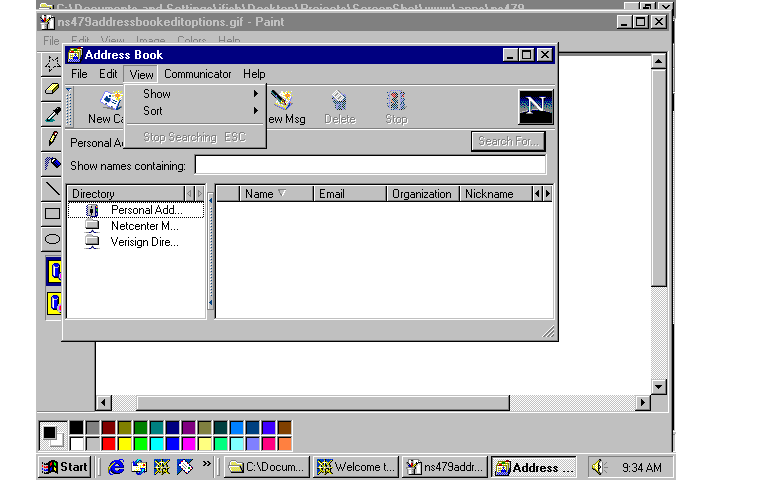Collapse the Address Book toolbar grip

69,107
